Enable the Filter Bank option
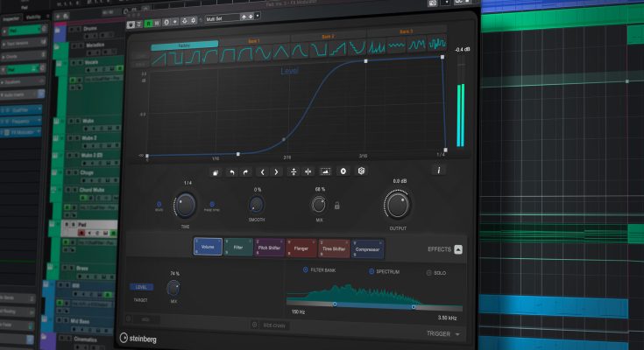This screenshot has width=644, height=350. point(306,270)
